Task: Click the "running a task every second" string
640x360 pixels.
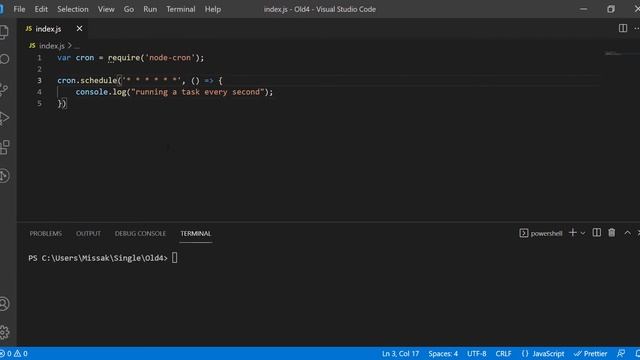Action: pyautogui.click(x=198, y=92)
